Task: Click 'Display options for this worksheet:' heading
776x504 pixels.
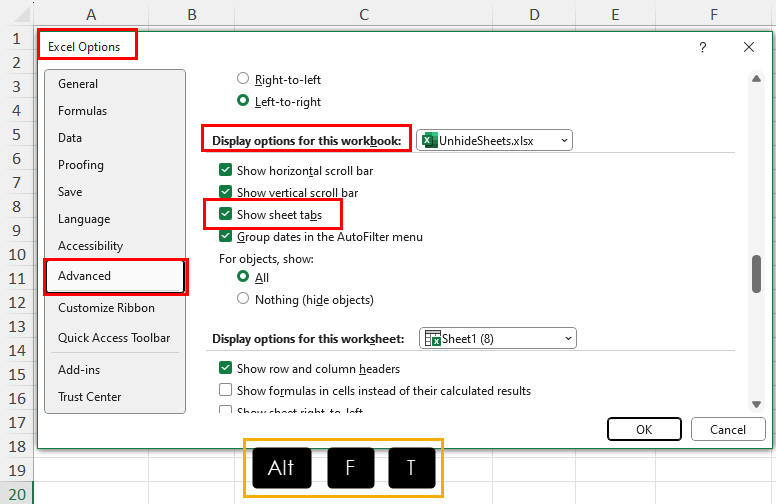Action: point(308,339)
